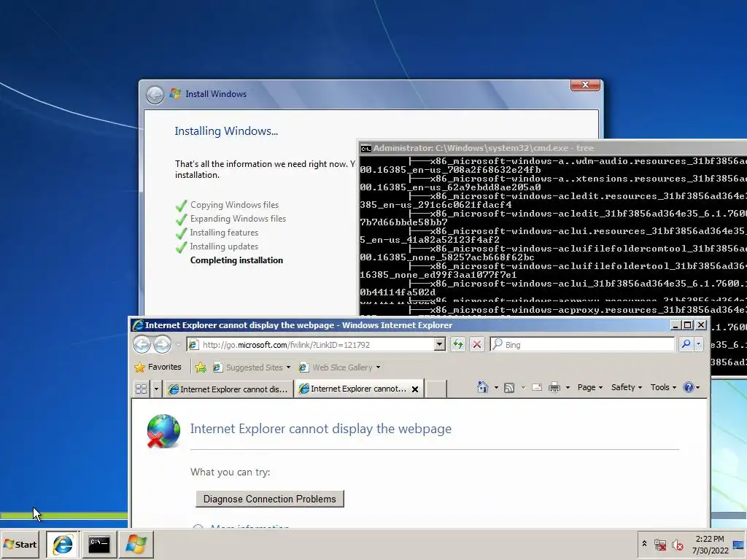
Task: Click 'Internet Explorer cannot display the webpage' heading
Action: 321,429
